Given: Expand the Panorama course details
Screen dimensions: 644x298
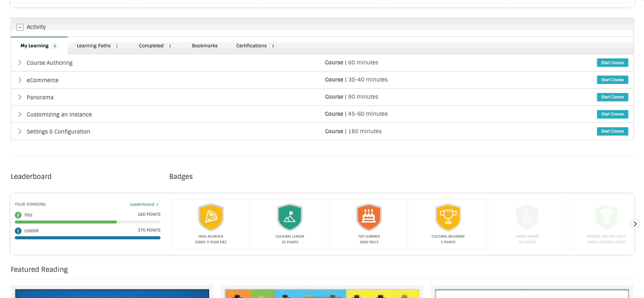Looking at the screenshot, I should click(20, 97).
